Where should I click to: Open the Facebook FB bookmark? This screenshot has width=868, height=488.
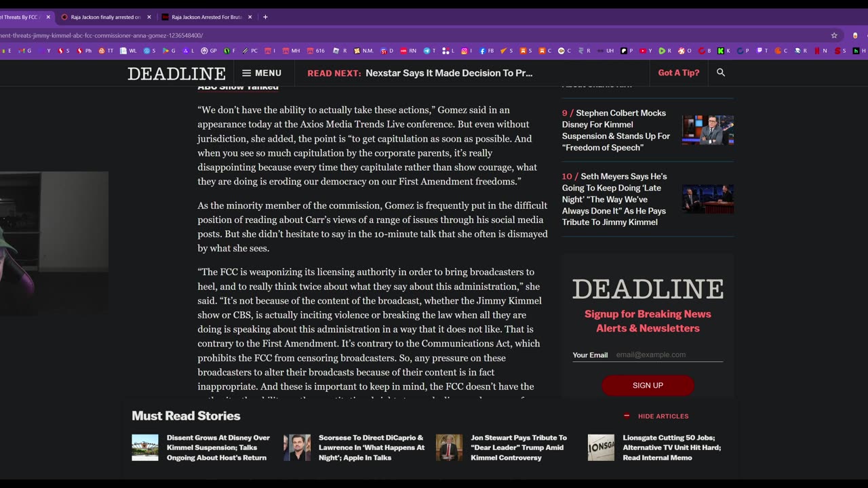point(488,51)
